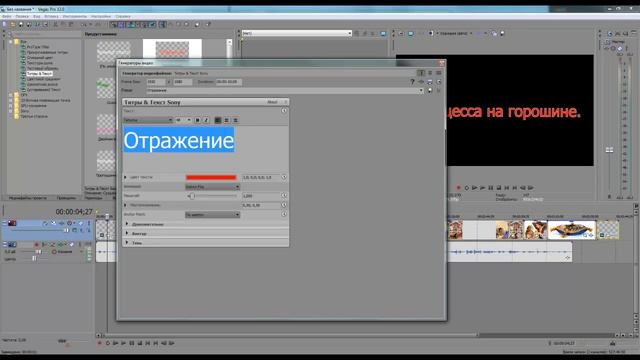
Task: Click the question mark help icon
Action: click(x=412, y=82)
